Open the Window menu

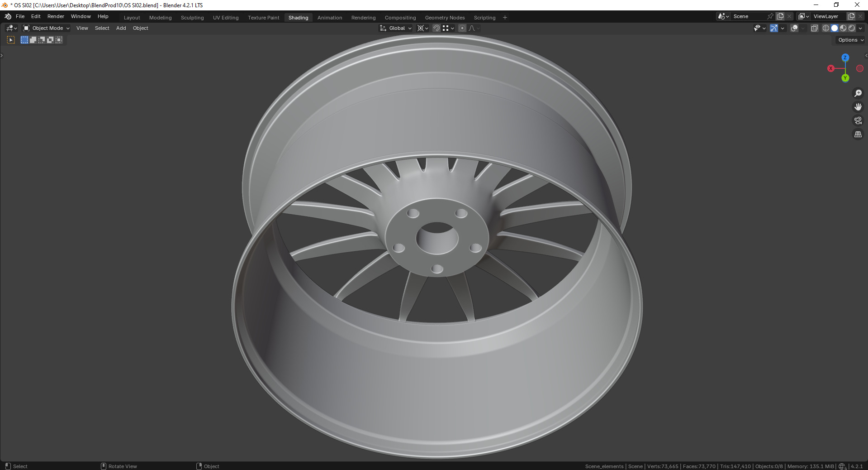click(81, 16)
